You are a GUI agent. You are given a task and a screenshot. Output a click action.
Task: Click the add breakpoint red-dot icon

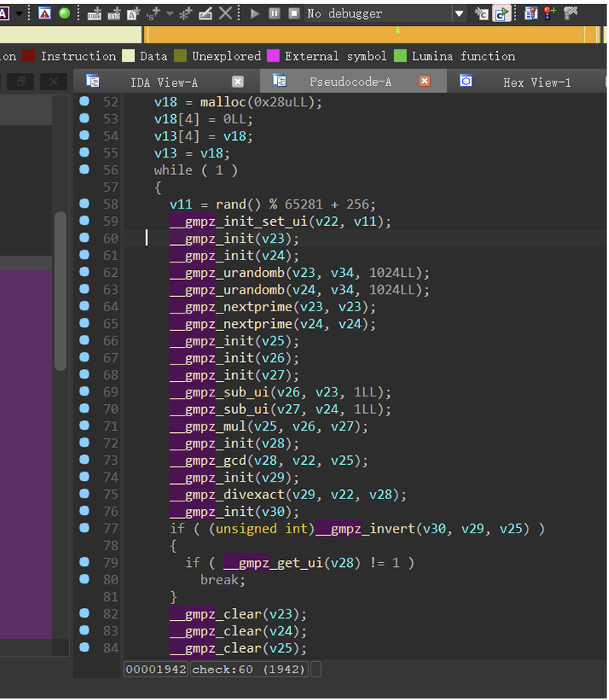click(x=550, y=14)
